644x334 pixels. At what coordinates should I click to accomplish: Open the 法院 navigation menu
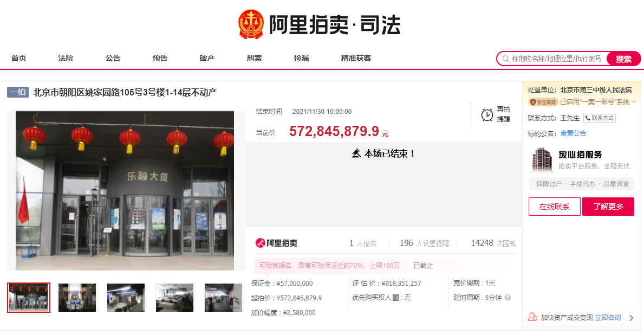(65, 57)
